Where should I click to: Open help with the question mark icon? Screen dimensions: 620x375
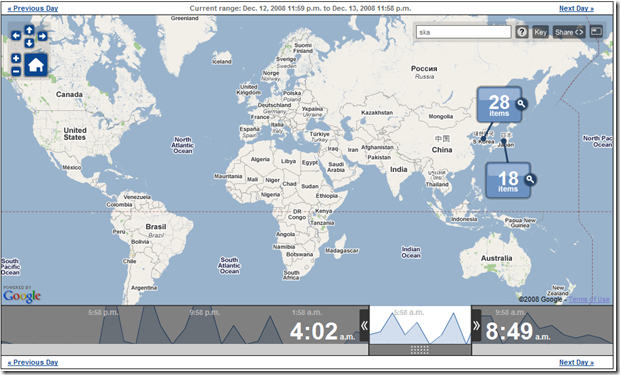(x=522, y=32)
